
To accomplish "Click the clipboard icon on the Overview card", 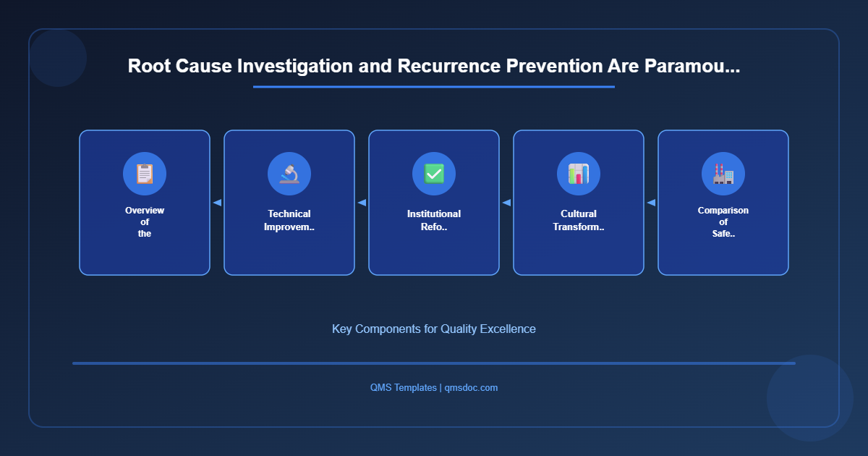I will (x=145, y=174).
